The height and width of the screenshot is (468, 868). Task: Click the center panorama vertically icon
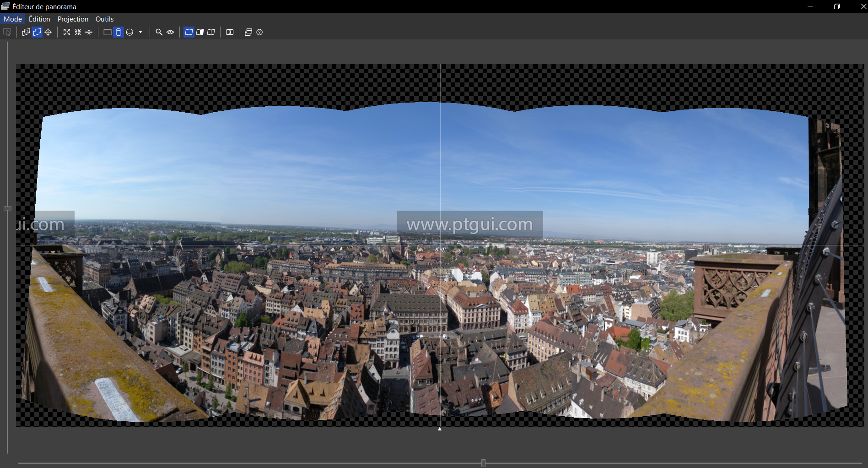click(89, 32)
